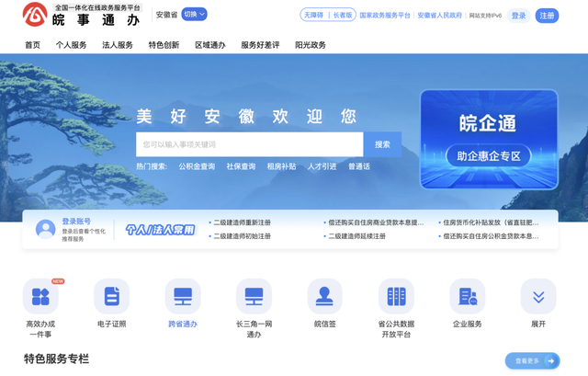Open 个人服务 navigation item
This screenshot has width=588, height=376.
pos(71,45)
